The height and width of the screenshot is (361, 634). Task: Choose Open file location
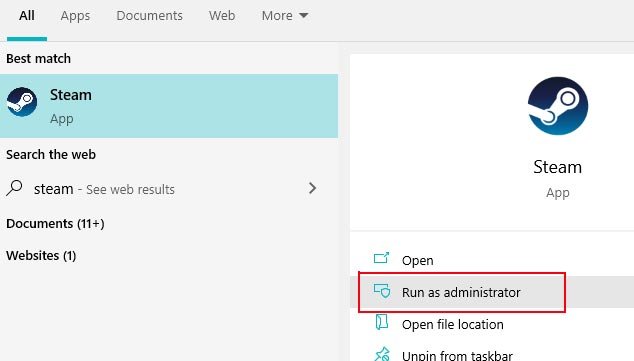492,324
